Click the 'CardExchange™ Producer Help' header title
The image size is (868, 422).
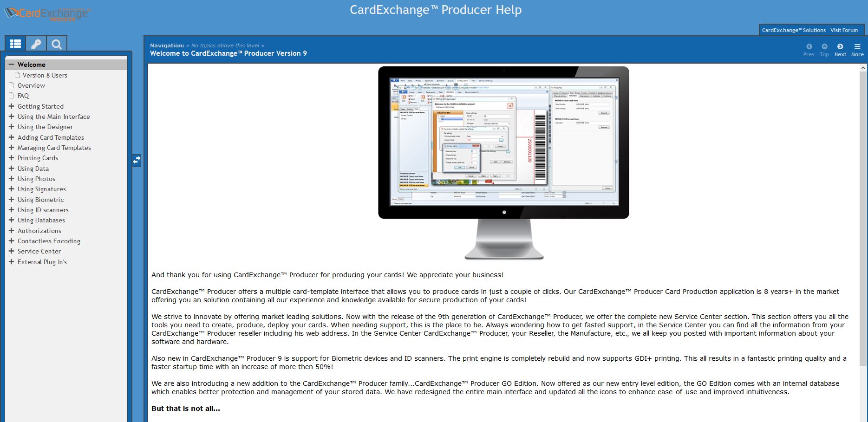tap(436, 10)
